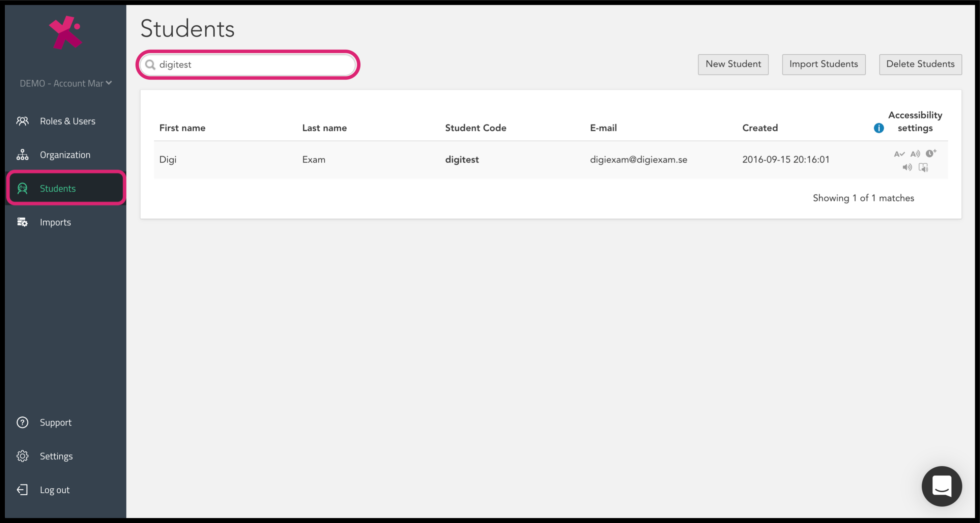The height and width of the screenshot is (523, 980).
Task: Sort by Created column header
Action: tap(760, 128)
